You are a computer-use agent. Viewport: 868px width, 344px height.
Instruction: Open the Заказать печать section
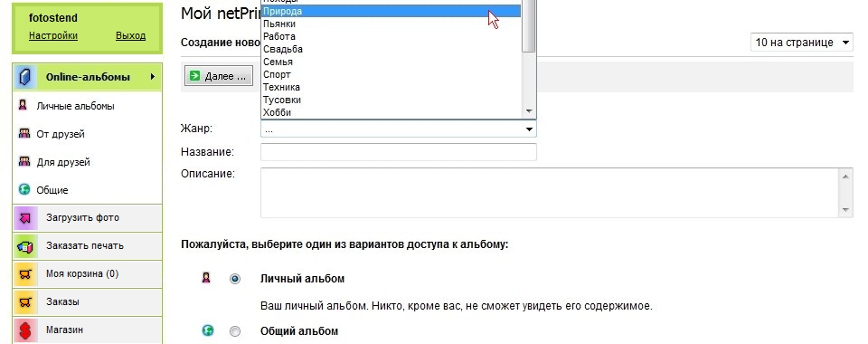(88, 246)
